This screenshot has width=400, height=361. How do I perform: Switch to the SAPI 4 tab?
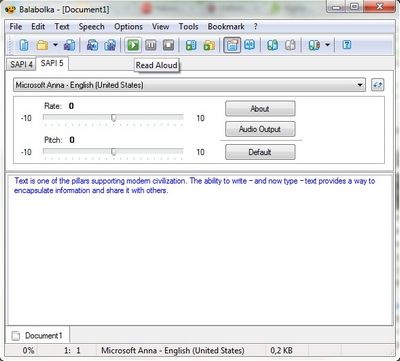pos(21,64)
